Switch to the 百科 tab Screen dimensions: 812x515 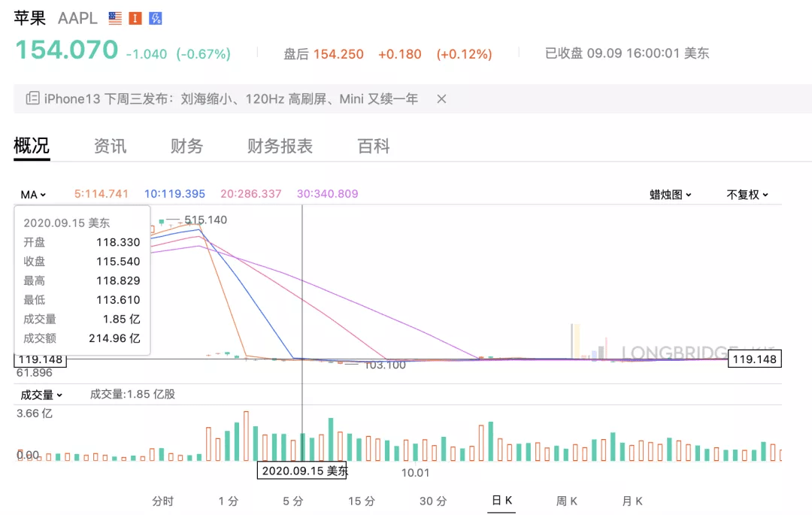(374, 146)
